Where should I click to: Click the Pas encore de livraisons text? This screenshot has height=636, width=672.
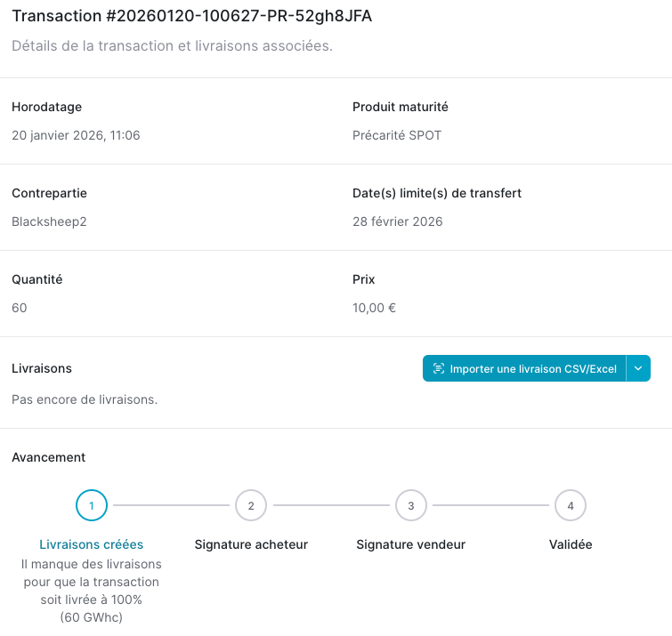pyautogui.click(x=85, y=399)
